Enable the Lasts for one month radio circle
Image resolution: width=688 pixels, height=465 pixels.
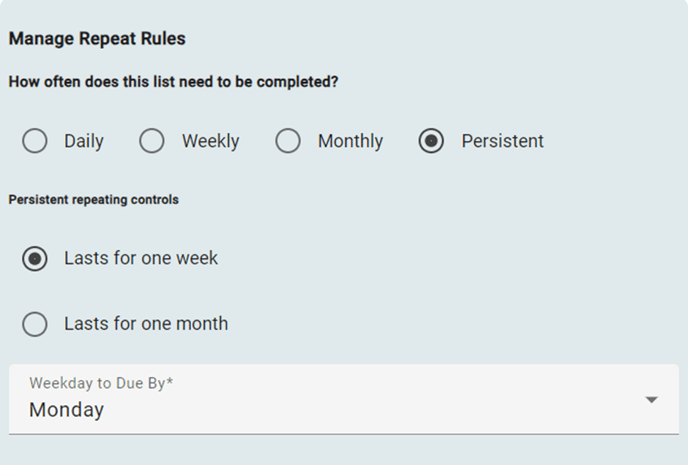pyautogui.click(x=35, y=324)
